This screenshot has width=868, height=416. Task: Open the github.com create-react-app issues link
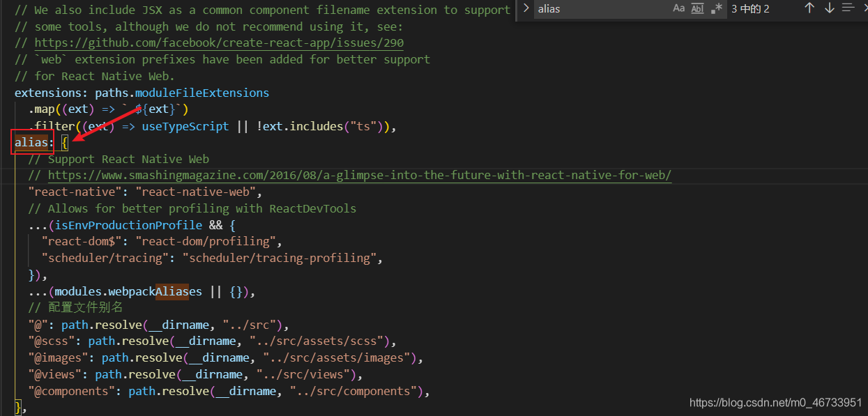click(x=218, y=43)
